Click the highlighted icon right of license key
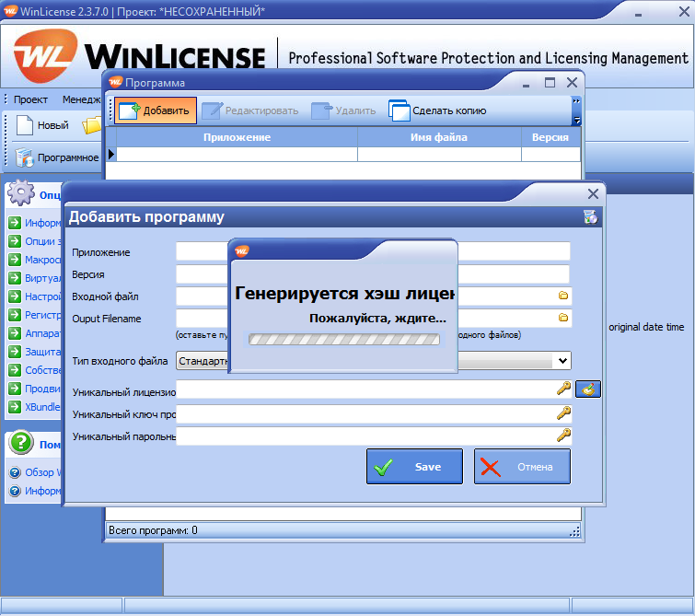This screenshot has height=616, width=695. click(x=588, y=389)
